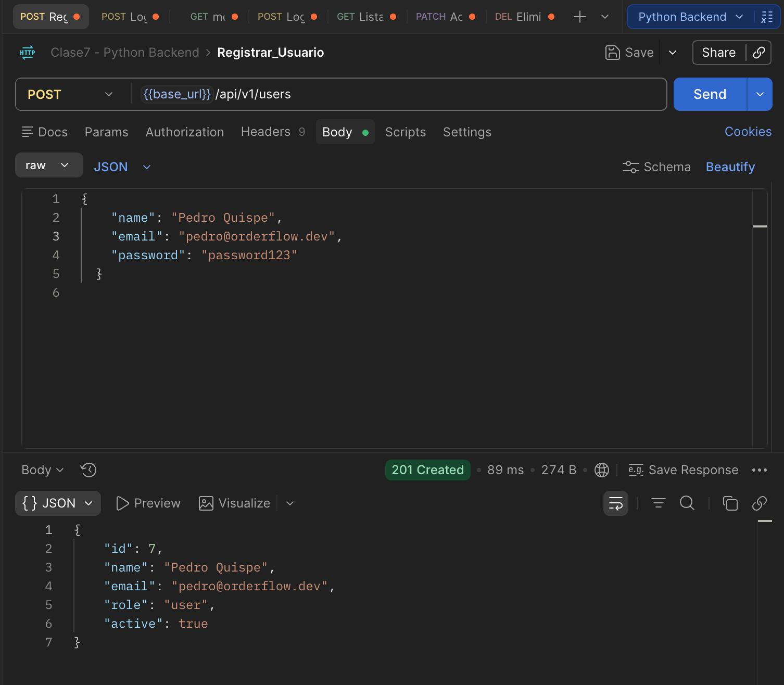Click the filter response icon

click(659, 503)
